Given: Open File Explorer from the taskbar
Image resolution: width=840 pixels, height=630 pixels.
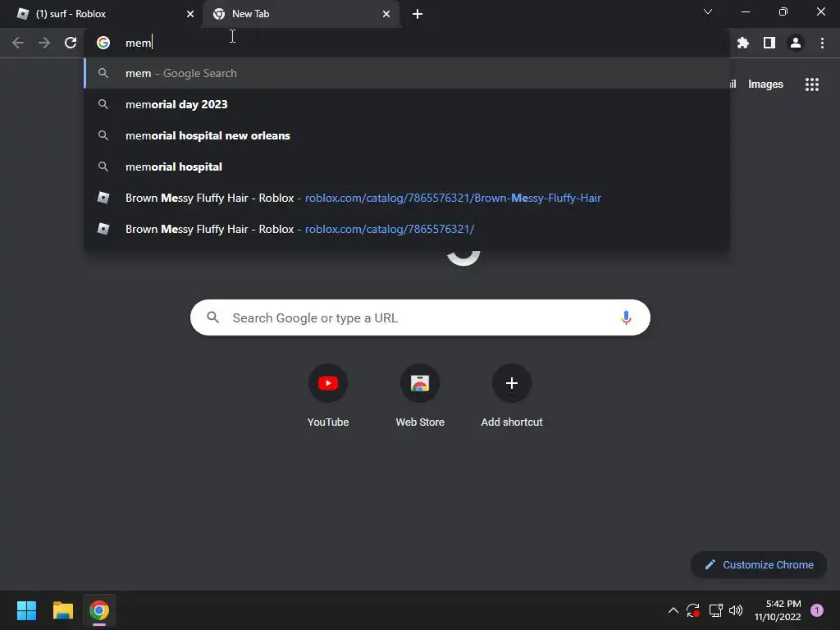Looking at the screenshot, I should pyautogui.click(x=62, y=610).
